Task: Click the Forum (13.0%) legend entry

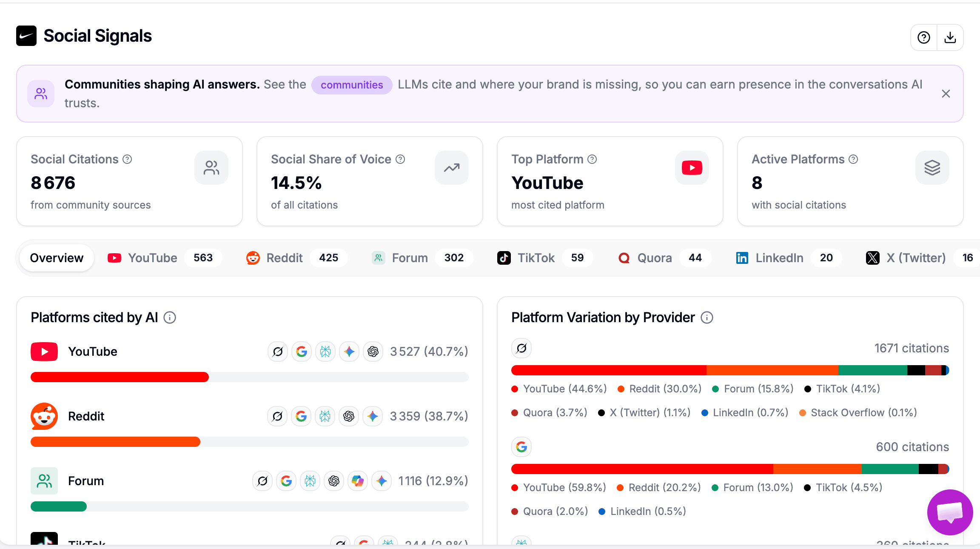Action: tap(752, 487)
